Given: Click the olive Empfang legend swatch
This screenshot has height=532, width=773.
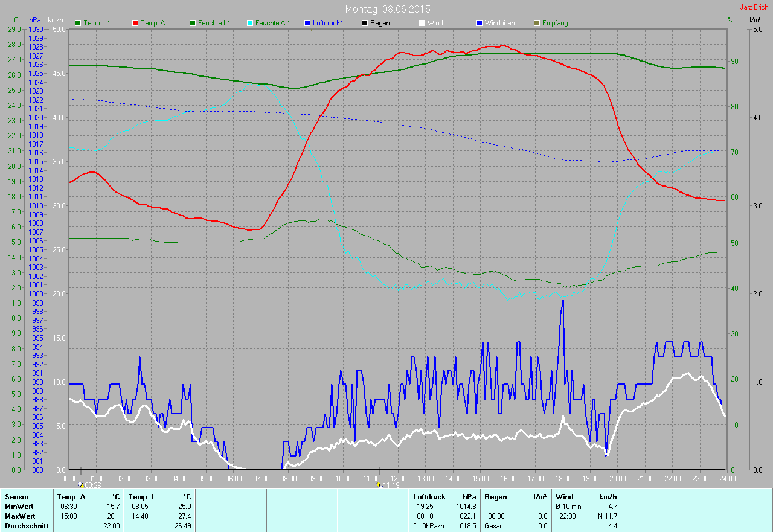Looking at the screenshot, I should click(537, 23).
